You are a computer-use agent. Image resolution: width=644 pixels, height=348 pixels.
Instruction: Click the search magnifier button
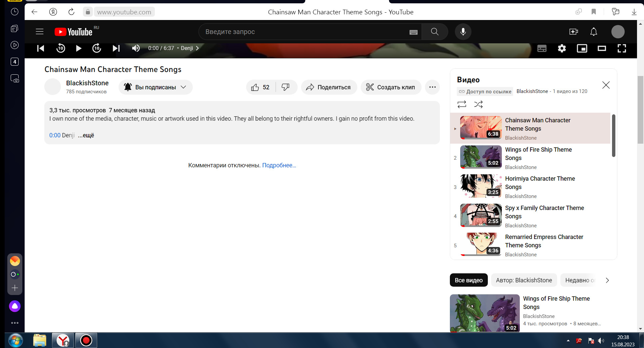435,32
